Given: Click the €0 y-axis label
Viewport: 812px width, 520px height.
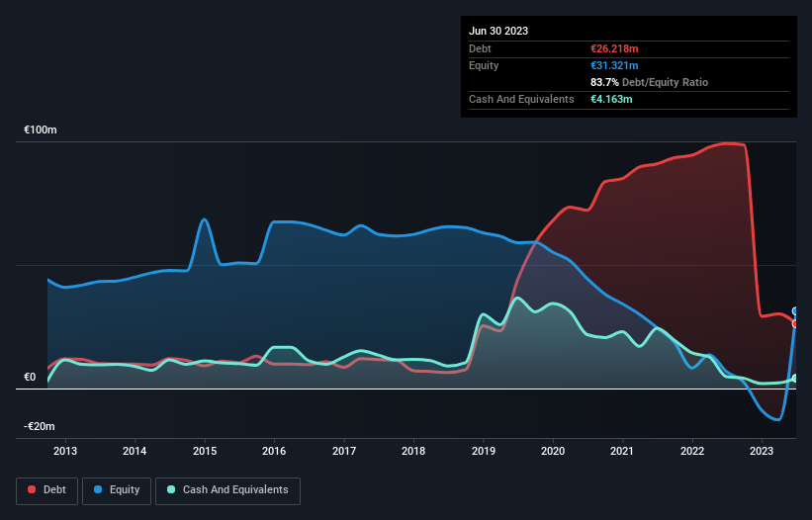Looking at the screenshot, I should coord(30,378).
